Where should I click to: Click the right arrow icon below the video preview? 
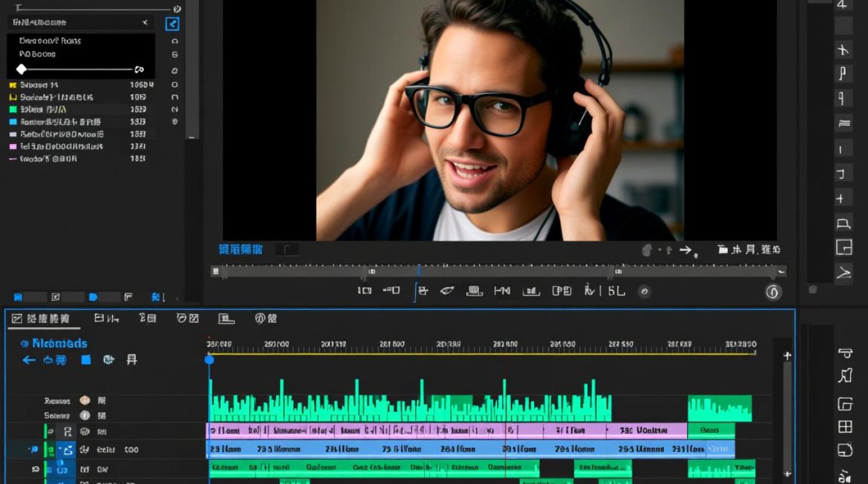[685, 250]
